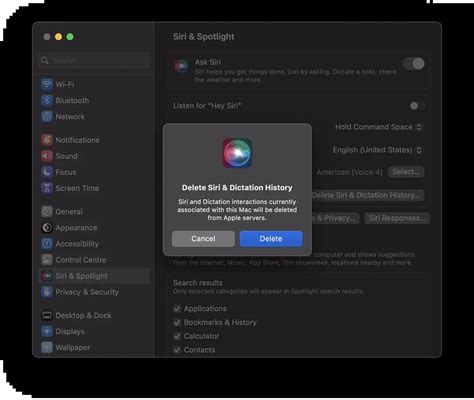Click the Accessibility icon in sidebar

[47, 244]
